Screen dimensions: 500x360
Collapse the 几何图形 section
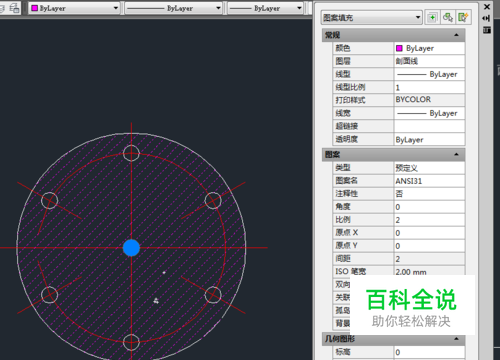click(x=456, y=339)
